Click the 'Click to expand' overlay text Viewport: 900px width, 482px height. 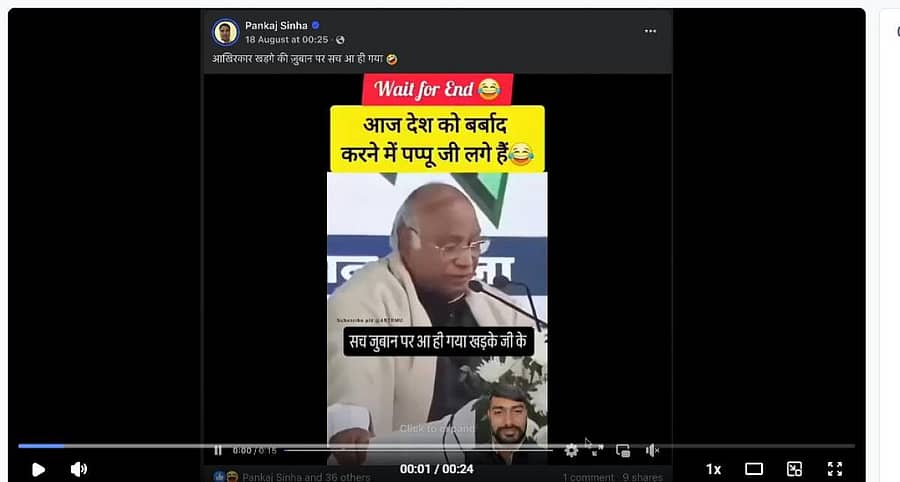(437, 429)
